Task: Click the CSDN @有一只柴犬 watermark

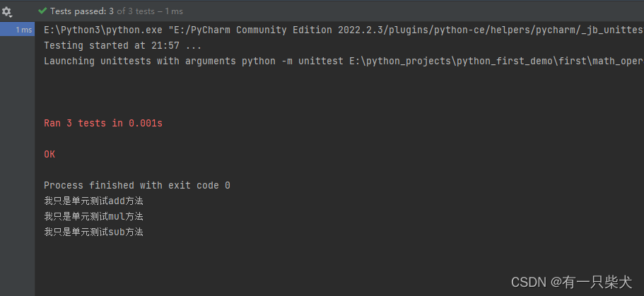Action: [x=572, y=282]
